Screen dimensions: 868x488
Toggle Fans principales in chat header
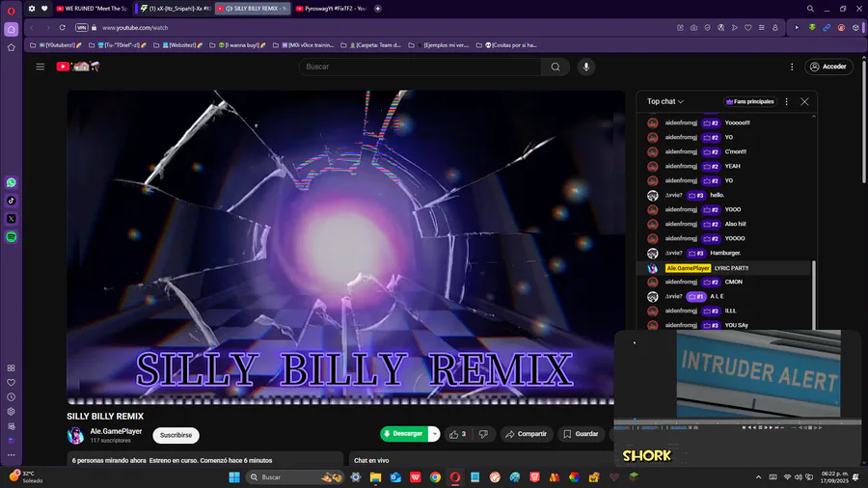[x=749, y=102]
